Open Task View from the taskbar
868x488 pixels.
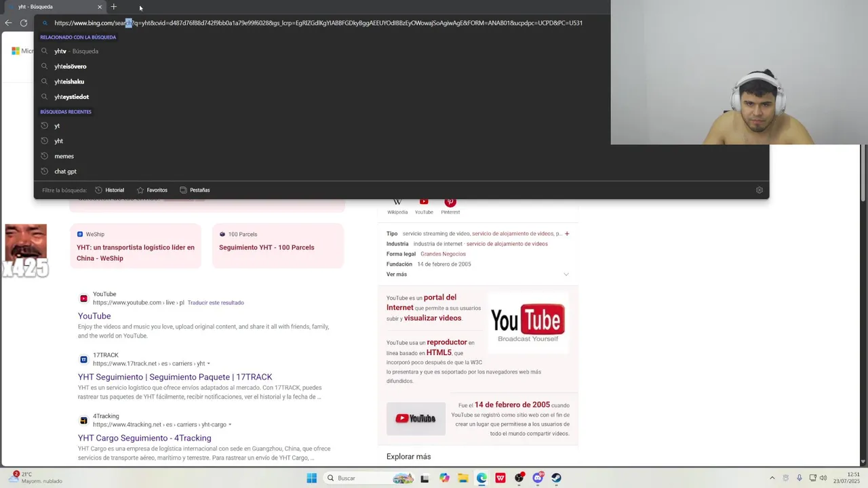point(425,478)
